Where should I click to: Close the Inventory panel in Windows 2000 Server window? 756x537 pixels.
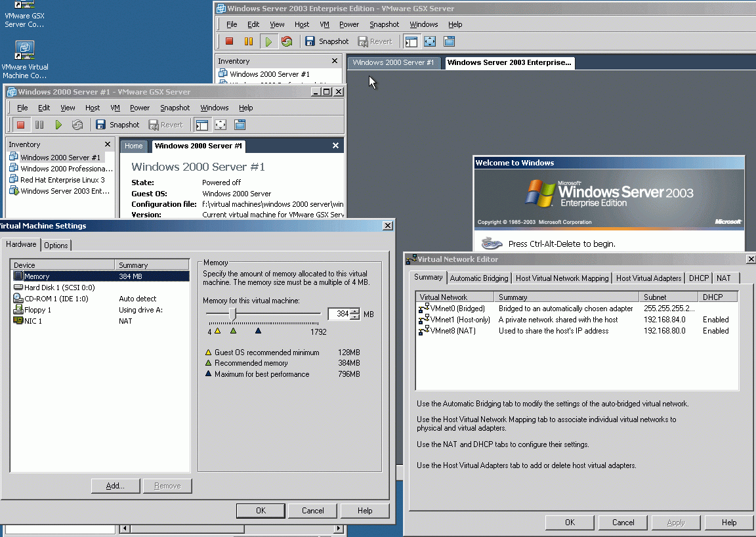click(x=108, y=144)
